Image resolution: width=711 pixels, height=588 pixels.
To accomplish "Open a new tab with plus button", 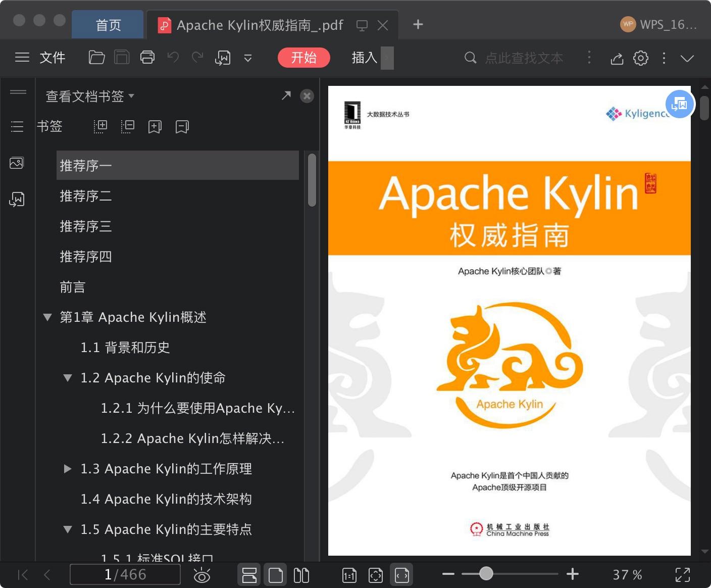I will (x=418, y=24).
